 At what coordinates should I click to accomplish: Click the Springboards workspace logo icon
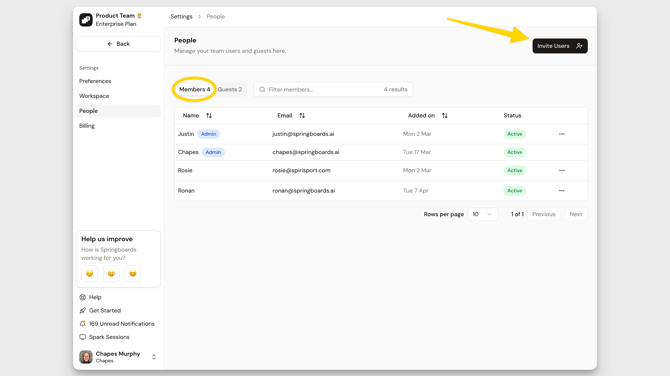point(86,20)
